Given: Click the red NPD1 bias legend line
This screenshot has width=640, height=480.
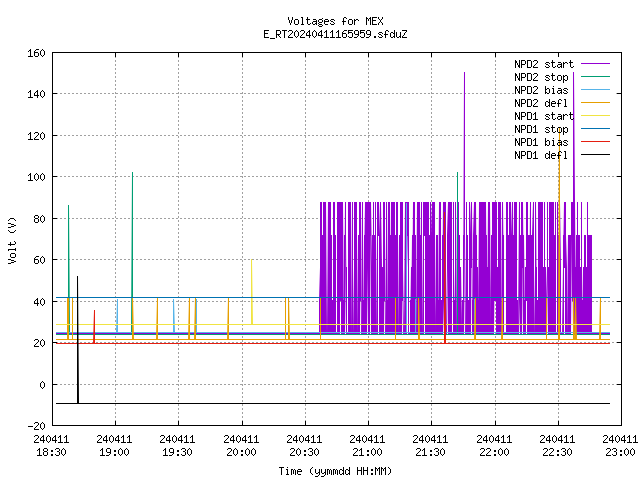Looking at the screenshot, I should 595,142.
